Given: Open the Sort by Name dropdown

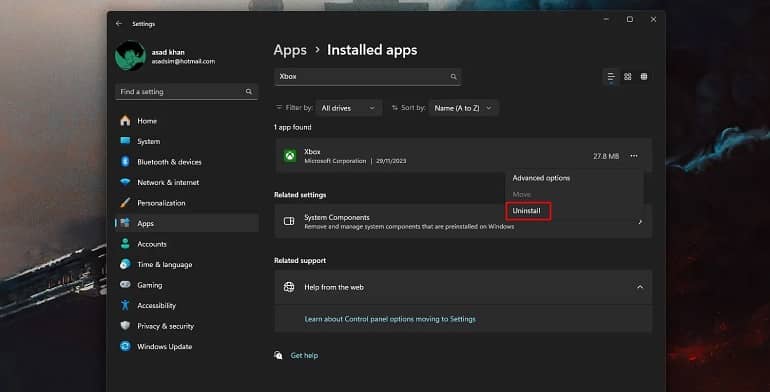Looking at the screenshot, I should click(x=463, y=108).
